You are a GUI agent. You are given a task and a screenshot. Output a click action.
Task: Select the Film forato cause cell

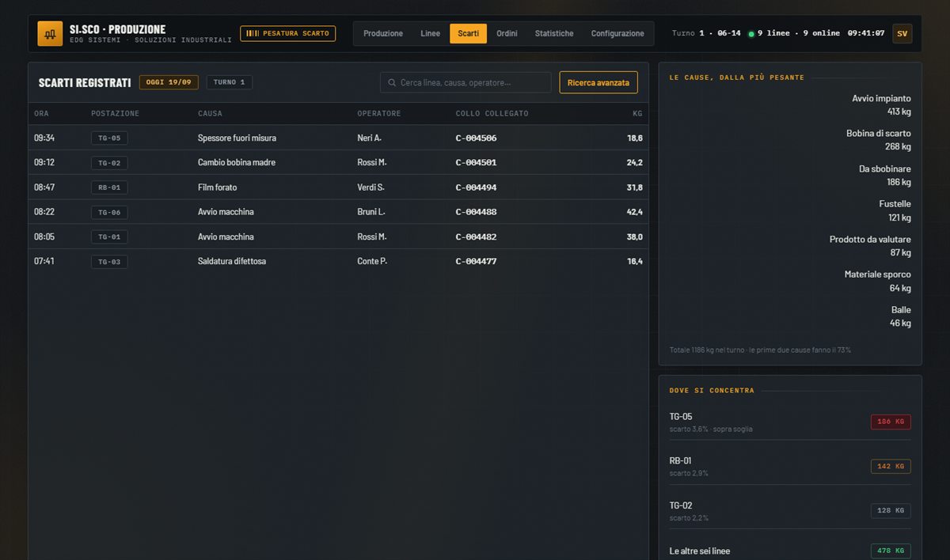pos(217,187)
